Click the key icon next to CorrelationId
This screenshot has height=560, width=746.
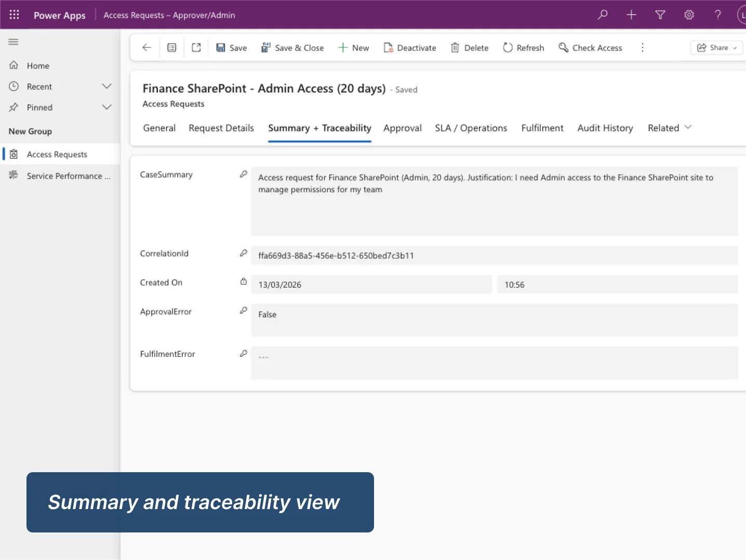click(x=243, y=252)
